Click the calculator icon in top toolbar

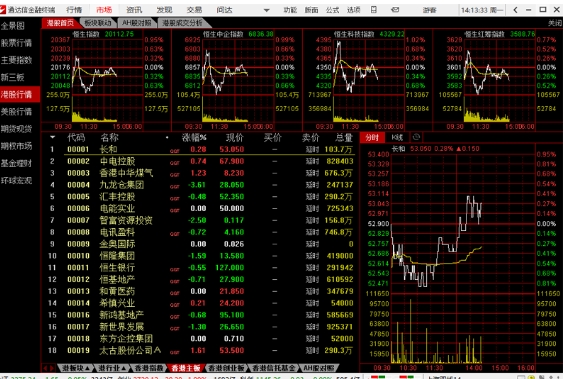(x=374, y=10)
